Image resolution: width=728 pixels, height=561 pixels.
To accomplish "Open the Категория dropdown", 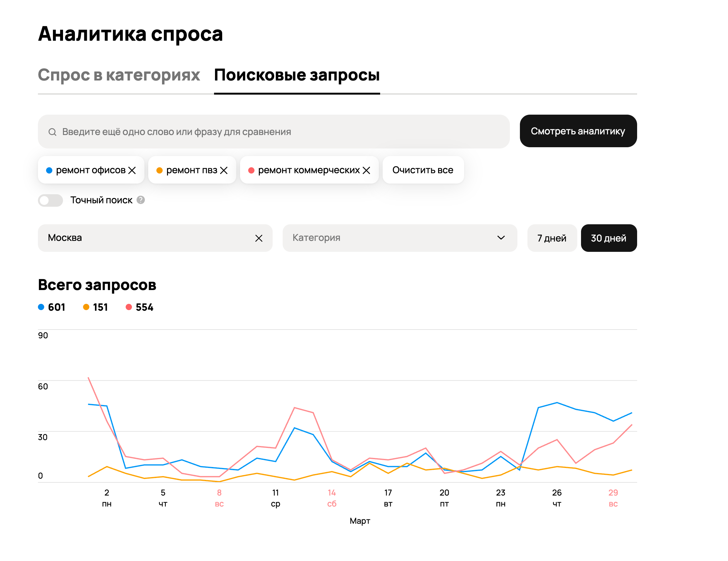I will tap(383, 238).
